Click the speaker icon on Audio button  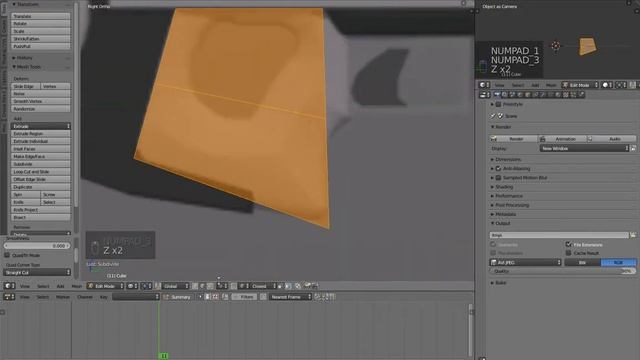590,139
